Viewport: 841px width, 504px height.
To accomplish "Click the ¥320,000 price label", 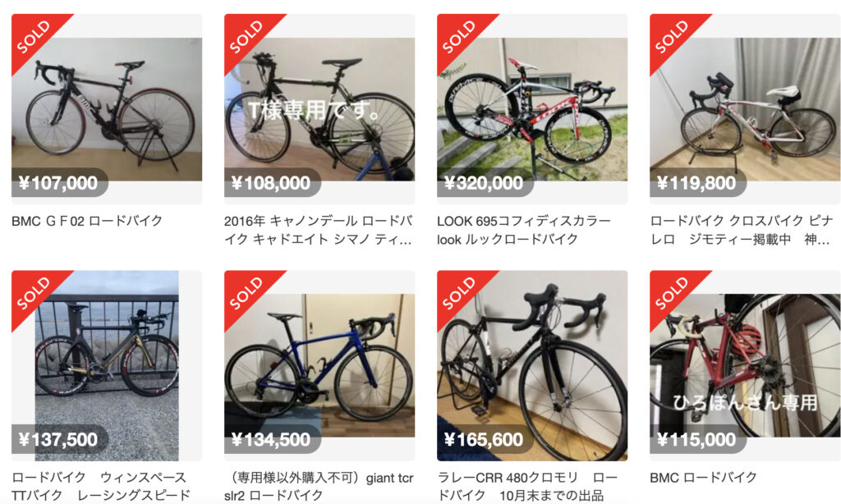I will pos(485,183).
